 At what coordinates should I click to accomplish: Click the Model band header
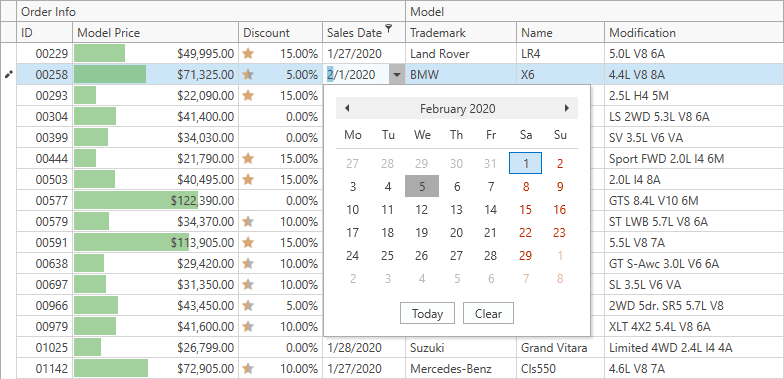tap(594, 12)
